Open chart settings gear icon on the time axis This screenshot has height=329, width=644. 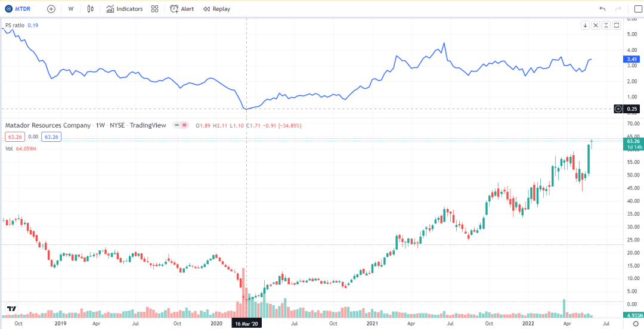pos(636,324)
